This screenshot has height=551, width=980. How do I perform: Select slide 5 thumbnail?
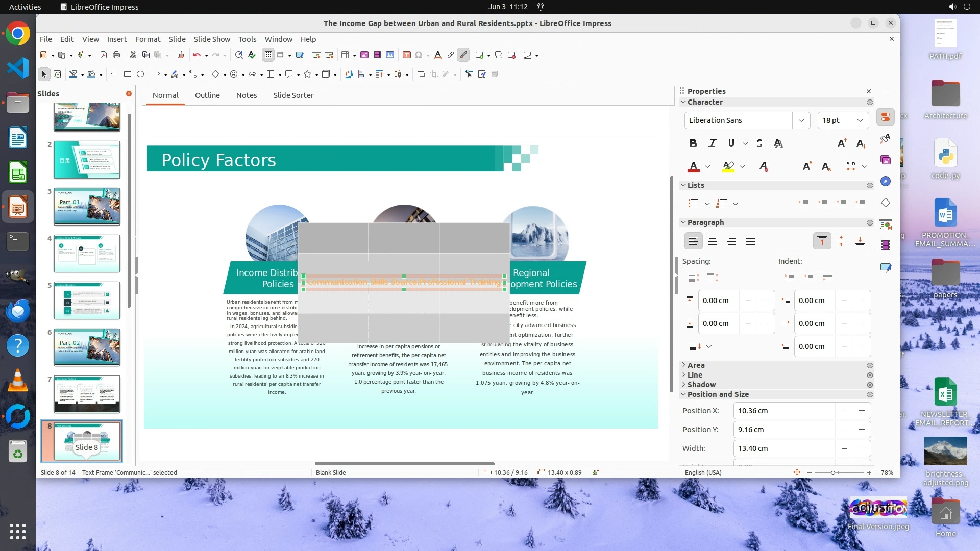point(87,300)
